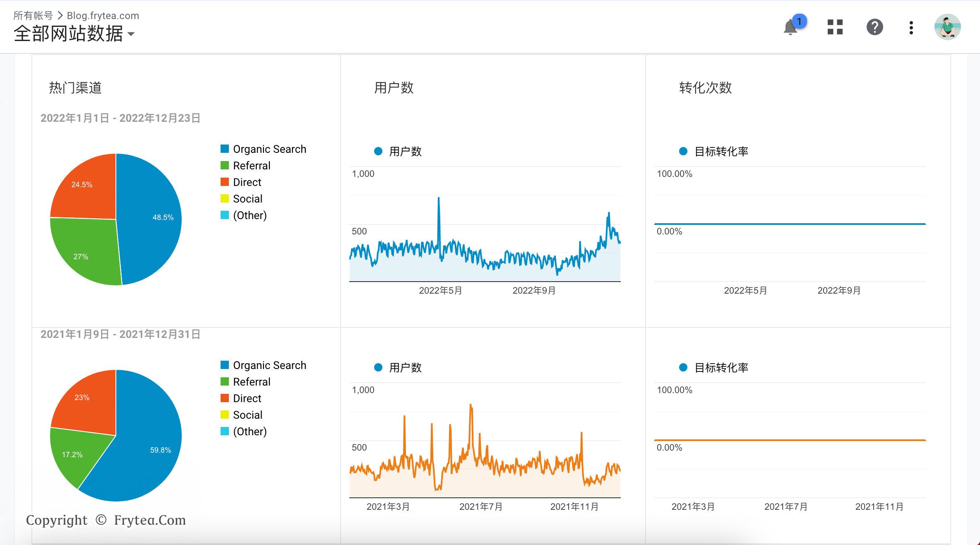Click the breadcrumb chevron after 所有帐号
Screen dimensions: 980x545
[x=60, y=15]
